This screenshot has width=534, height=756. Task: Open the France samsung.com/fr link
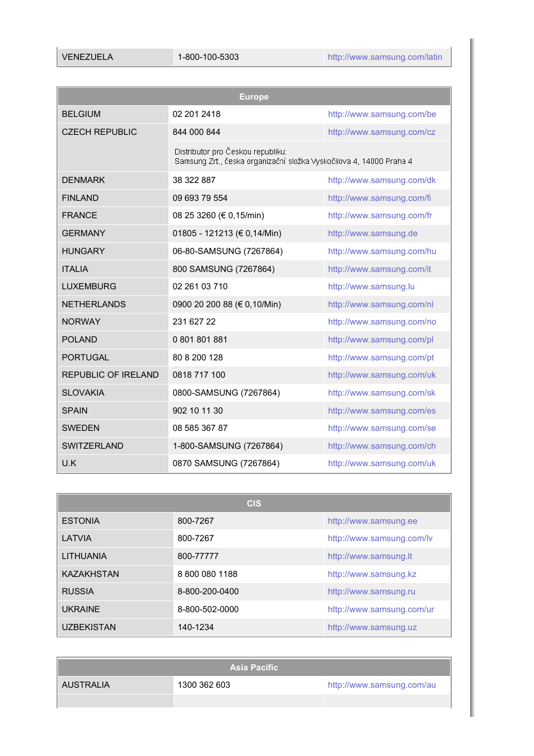tap(380, 215)
